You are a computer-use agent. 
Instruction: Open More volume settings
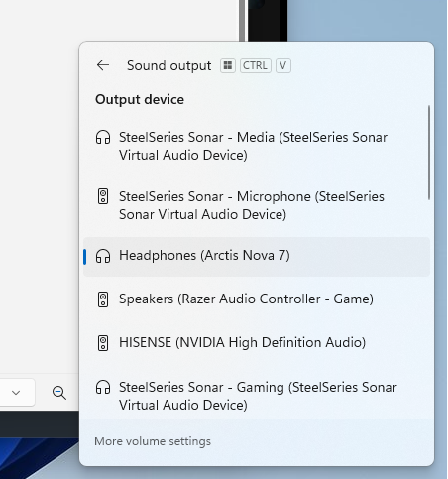click(x=153, y=441)
